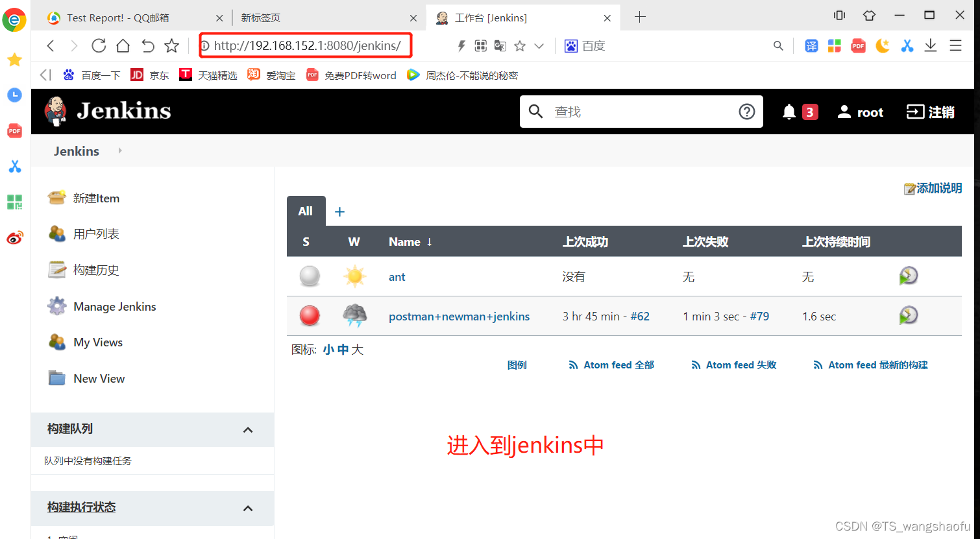
Task: Sort by 上次持续时间 column header
Action: click(836, 242)
